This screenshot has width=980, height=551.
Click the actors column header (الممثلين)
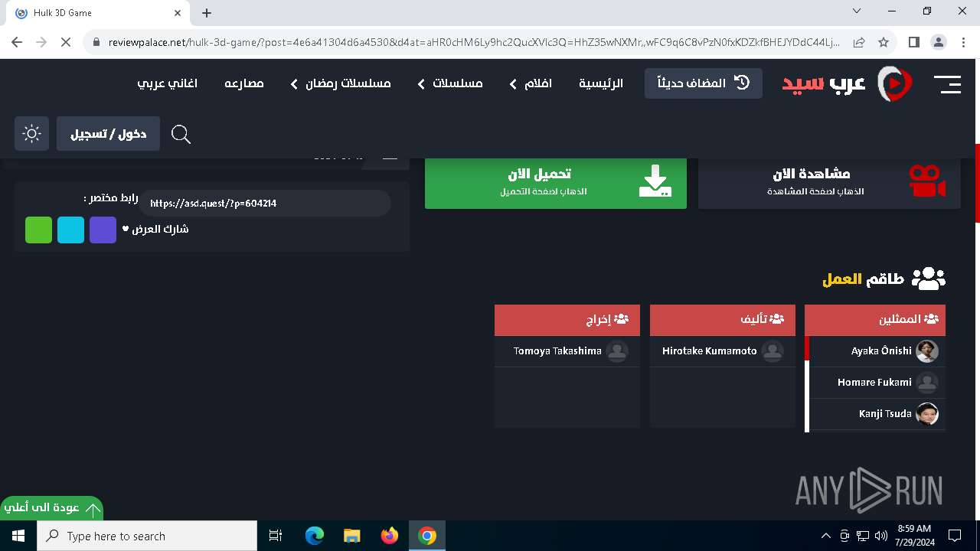click(x=875, y=320)
